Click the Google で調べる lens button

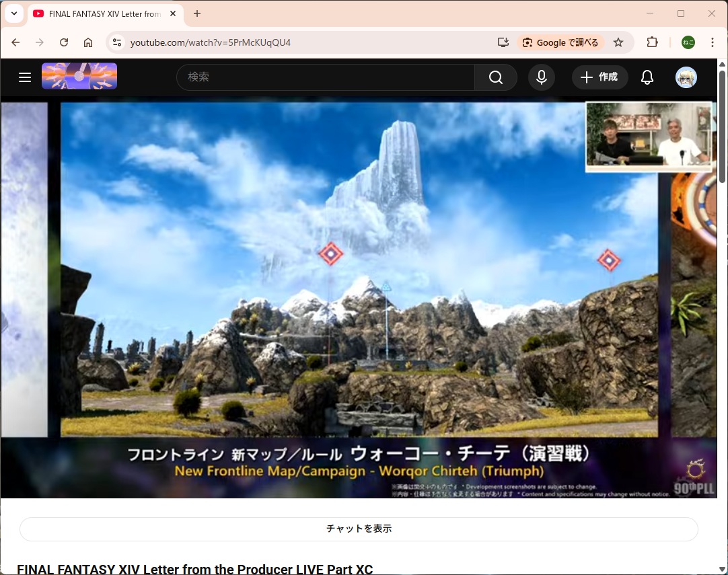(x=560, y=42)
